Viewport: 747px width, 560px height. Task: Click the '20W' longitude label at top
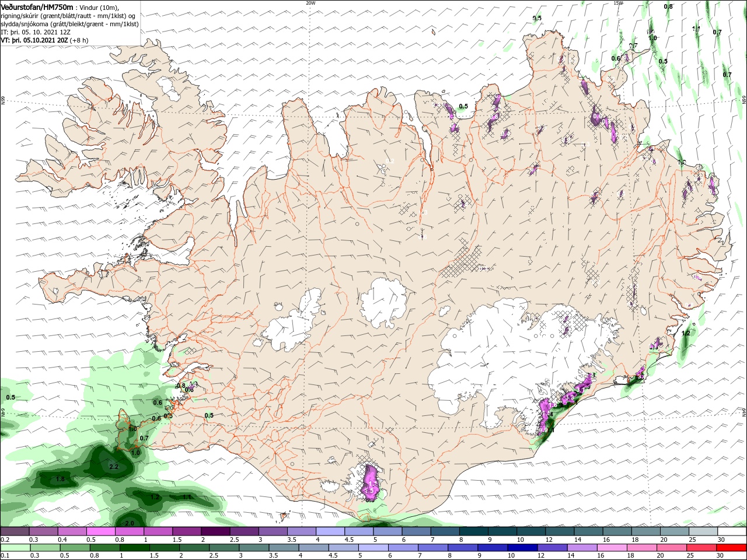(310, 3)
